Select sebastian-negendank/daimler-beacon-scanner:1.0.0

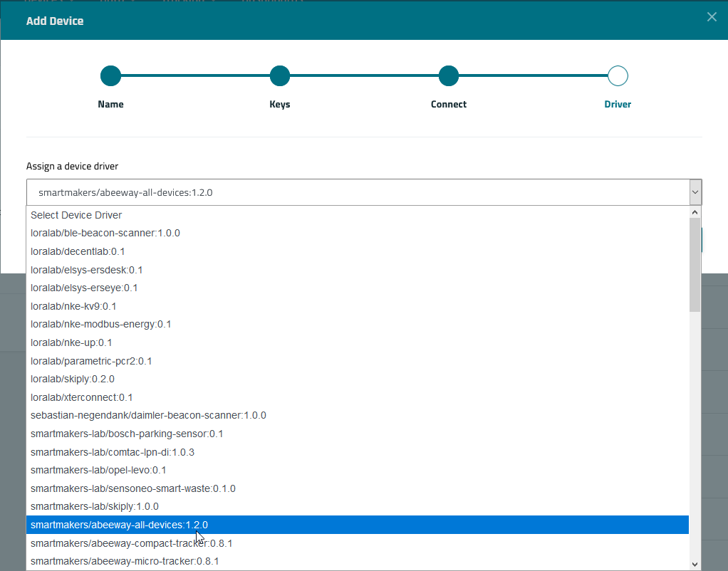pos(148,415)
